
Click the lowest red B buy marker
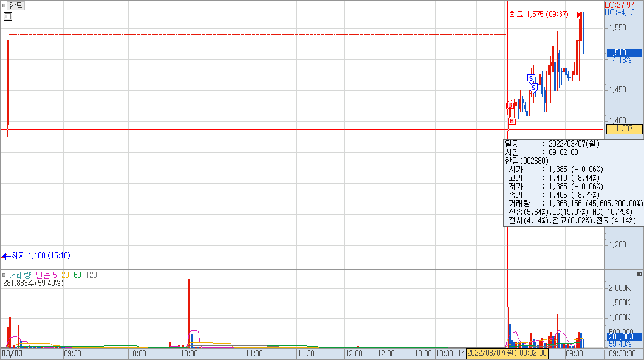click(x=512, y=121)
